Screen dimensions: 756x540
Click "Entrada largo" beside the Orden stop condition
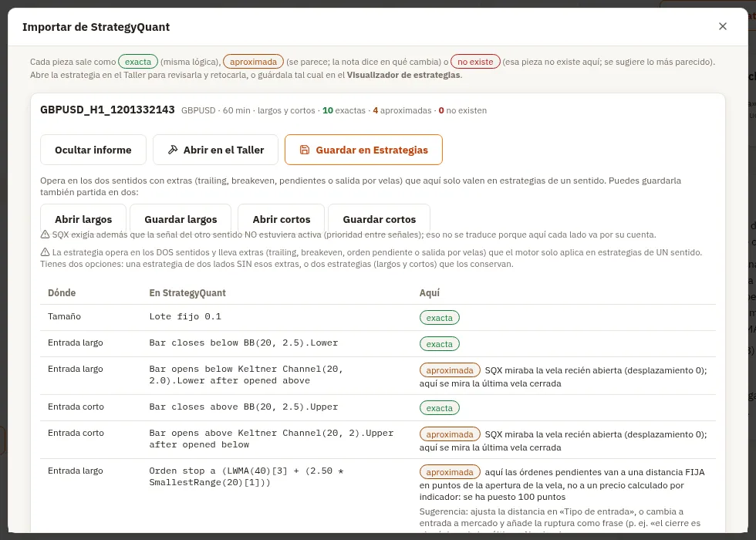click(76, 471)
